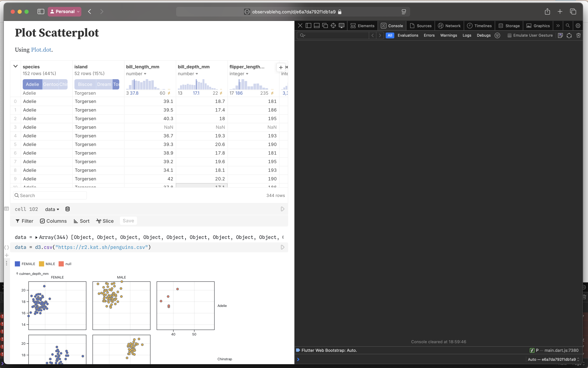Enable Emulate User Gesture checkbox

point(509,35)
